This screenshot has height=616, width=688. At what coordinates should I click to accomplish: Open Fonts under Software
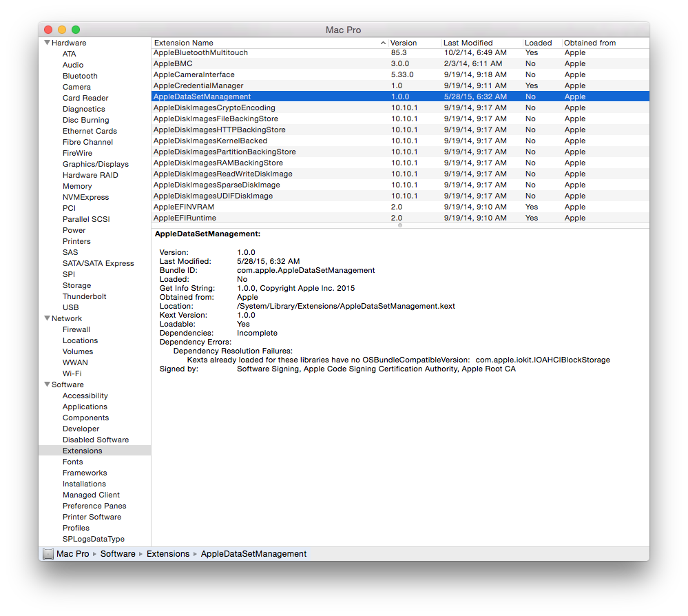72,462
